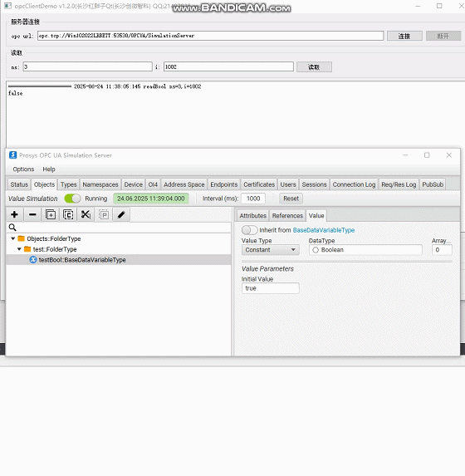Click the copy node icon
Screen dimensions: 465x476
pos(68,214)
